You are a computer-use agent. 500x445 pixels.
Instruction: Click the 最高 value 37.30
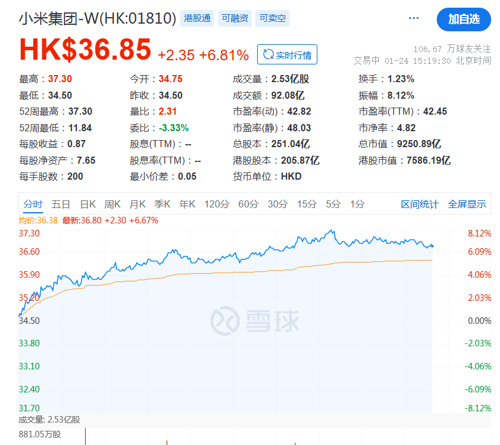[60, 79]
